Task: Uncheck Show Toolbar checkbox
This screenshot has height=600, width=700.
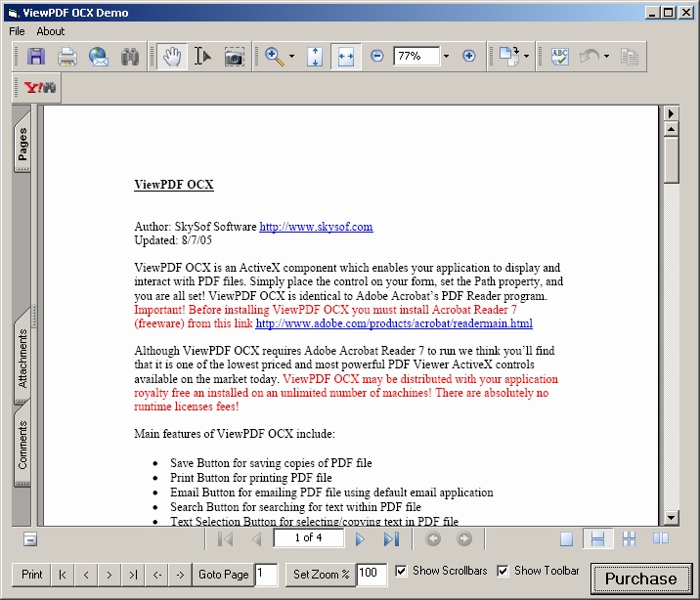Action: (503, 571)
